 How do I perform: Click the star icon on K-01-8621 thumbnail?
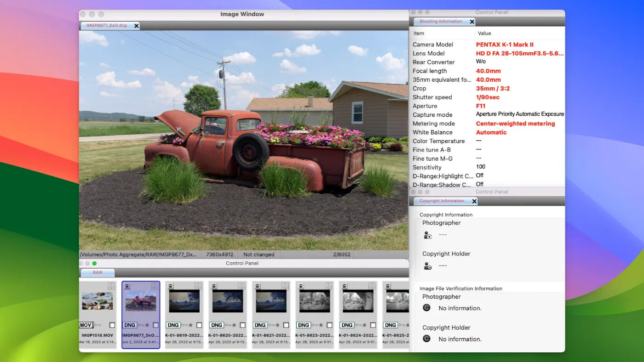coord(277,325)
